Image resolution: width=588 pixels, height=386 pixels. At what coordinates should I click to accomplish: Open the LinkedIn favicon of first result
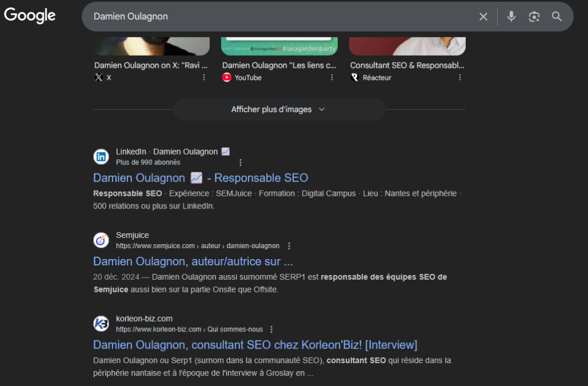coord(101,157)
